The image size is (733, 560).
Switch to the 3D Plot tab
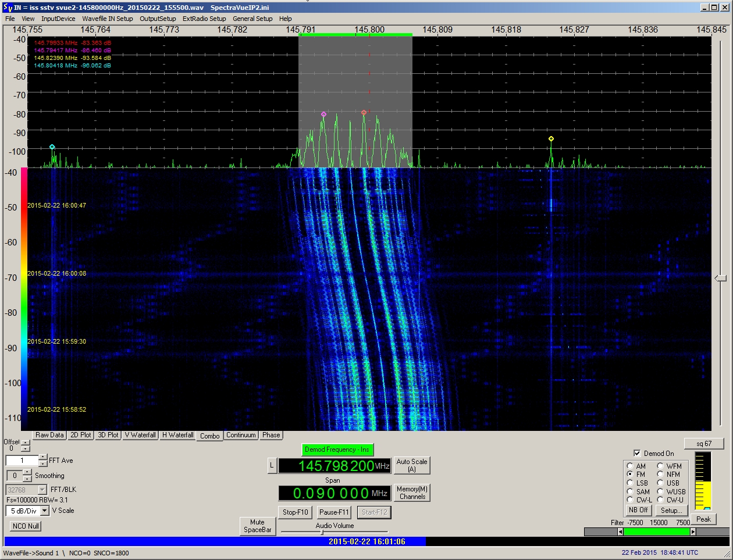point(108,435)
